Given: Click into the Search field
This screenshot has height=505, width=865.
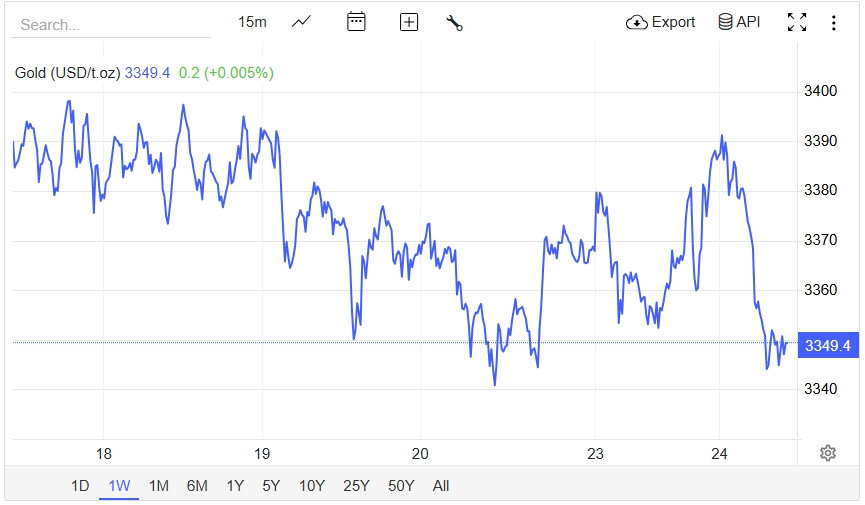Looking at the screenshot, I should point(111,25).
